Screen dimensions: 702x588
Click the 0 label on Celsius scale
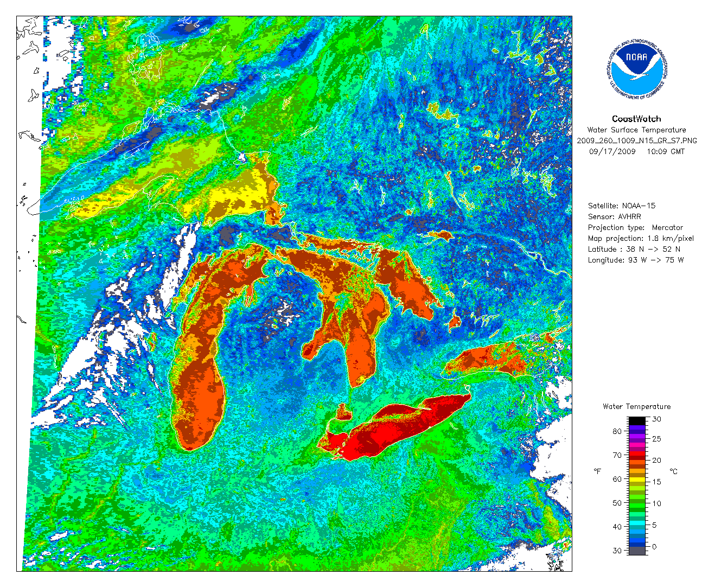click(x=654, y=547)
